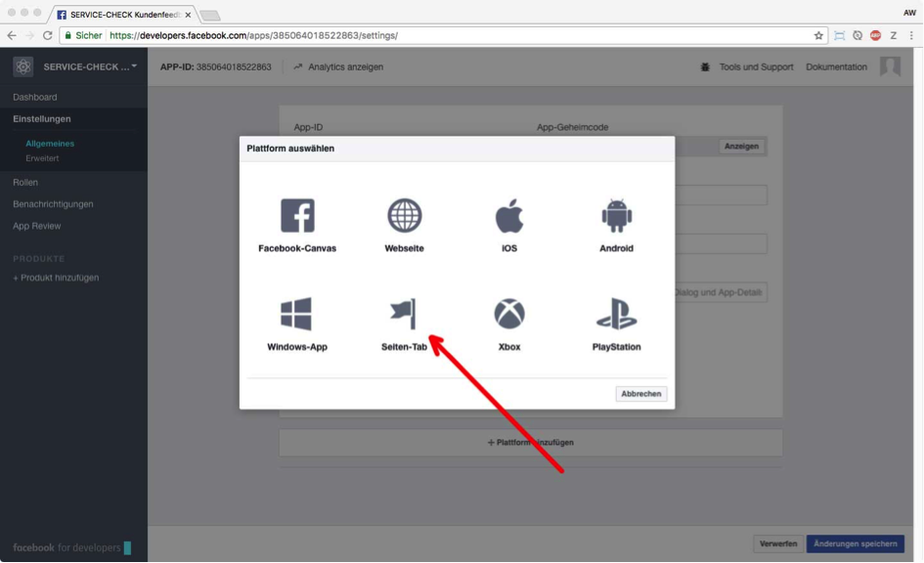Select the Android robot platform icon
Image resolution: width=924 pixels, height=563 pixels.
point(616,216)
